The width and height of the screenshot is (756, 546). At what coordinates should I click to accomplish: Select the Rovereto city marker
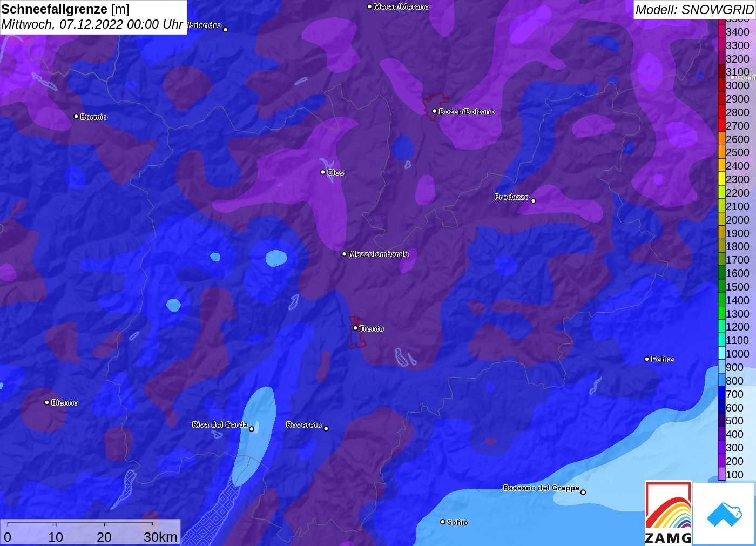coord(326,429)
